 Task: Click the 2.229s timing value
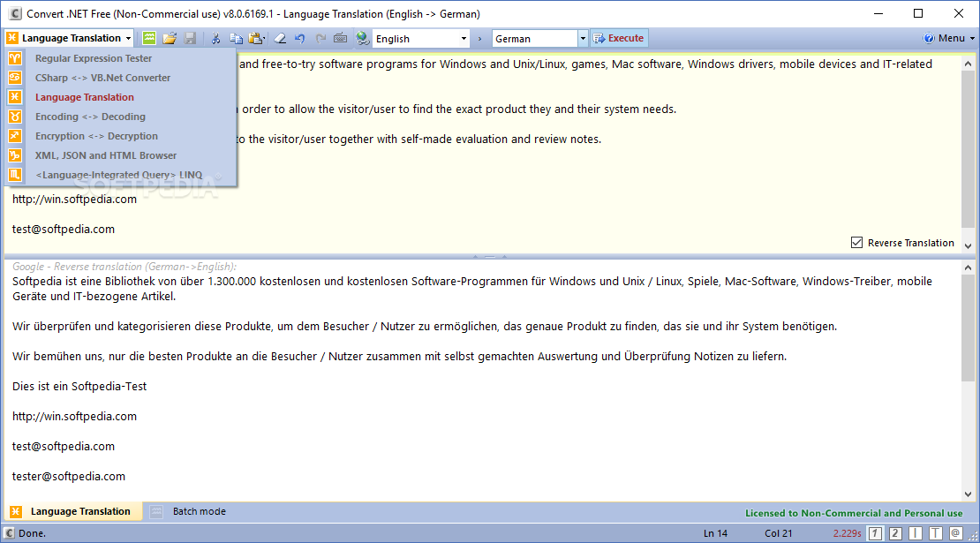[847, 533]
